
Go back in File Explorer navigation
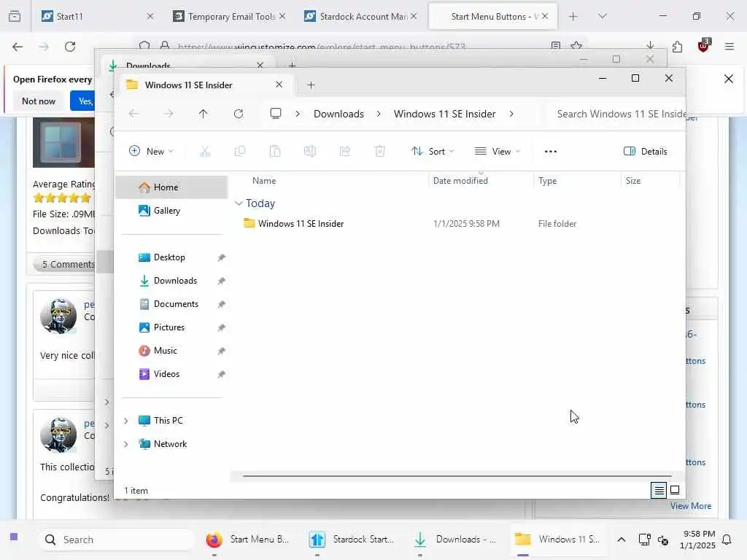[133, 114]
